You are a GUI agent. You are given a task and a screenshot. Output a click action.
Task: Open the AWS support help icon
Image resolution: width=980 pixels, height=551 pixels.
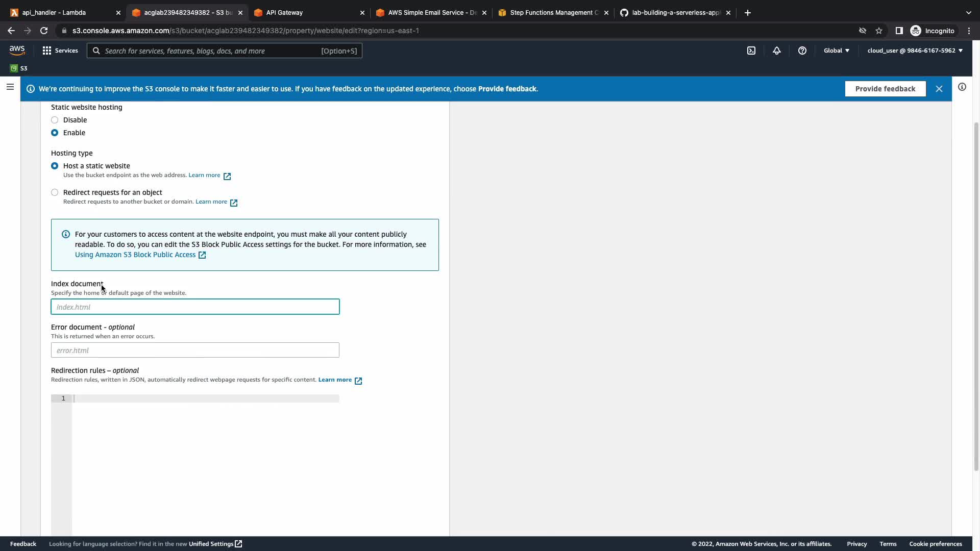802,51
